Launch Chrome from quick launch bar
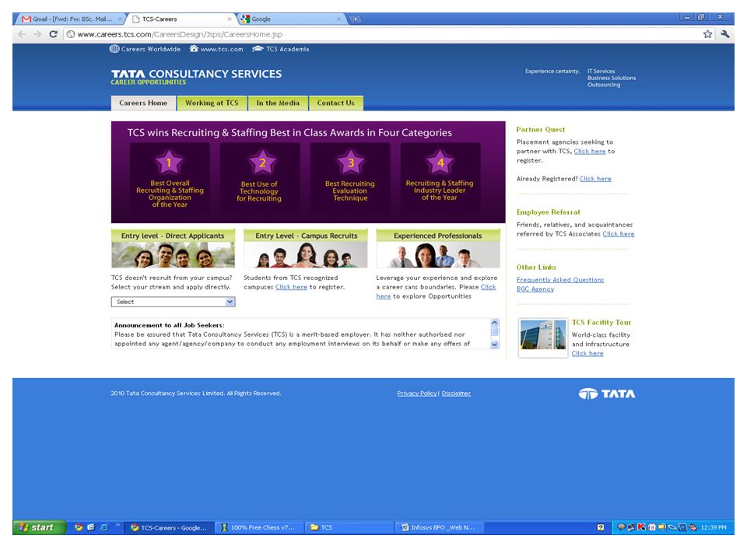747x560 pixels. [x=78, y=527]
